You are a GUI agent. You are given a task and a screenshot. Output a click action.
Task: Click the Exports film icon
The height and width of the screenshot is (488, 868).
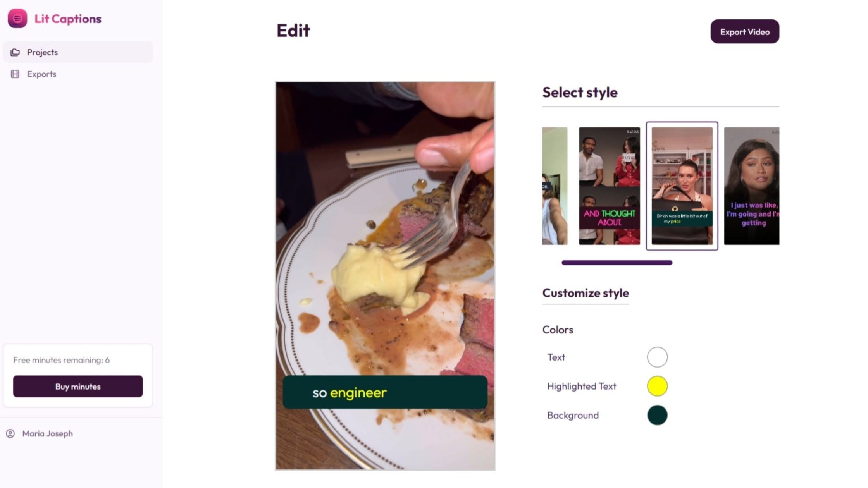(x=15, y=74)
